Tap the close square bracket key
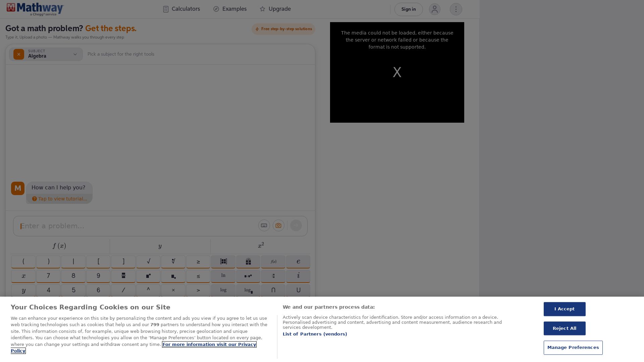 click(123, 261)
